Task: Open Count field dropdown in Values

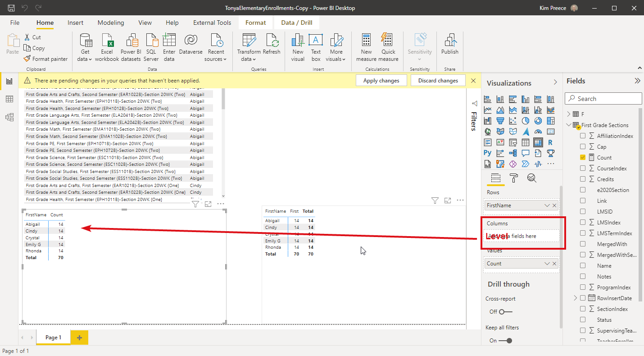Action: point(547,264)
